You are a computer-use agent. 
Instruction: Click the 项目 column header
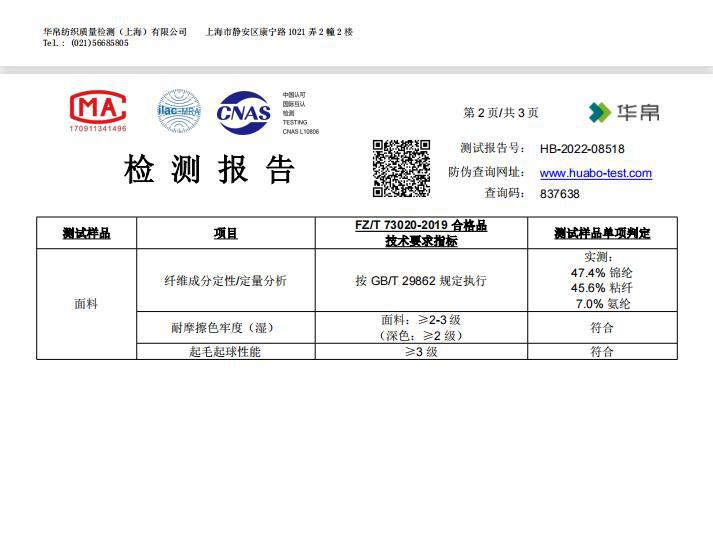225,233
